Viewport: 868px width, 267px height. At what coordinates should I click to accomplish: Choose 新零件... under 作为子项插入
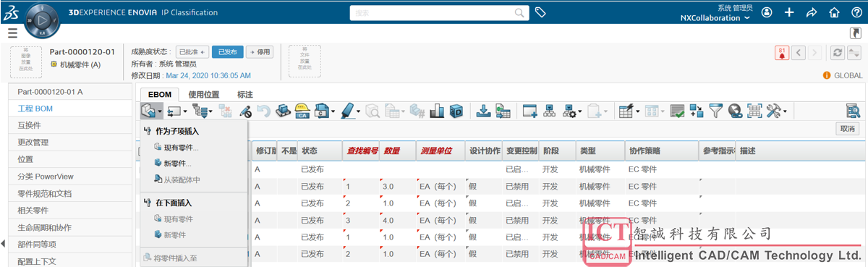pyautogui.click(x=177, y=164)
